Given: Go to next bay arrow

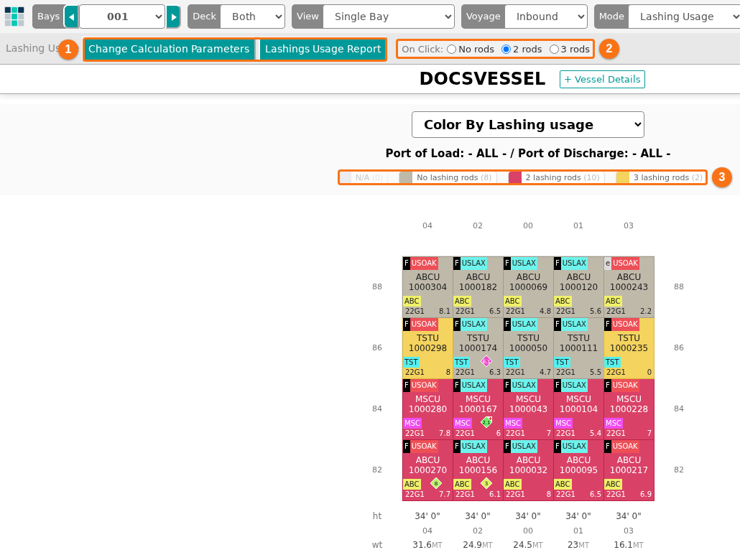Looking at the screenshot, I should (x=173, y=17).
